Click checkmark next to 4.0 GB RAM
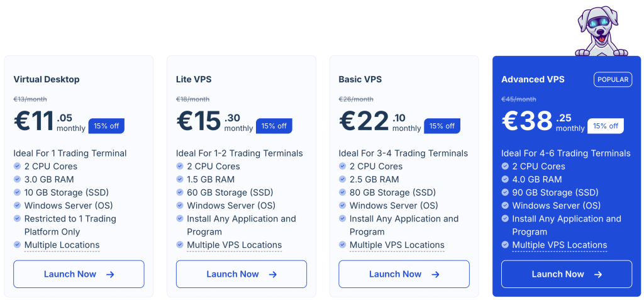 [x=505, y=179]
